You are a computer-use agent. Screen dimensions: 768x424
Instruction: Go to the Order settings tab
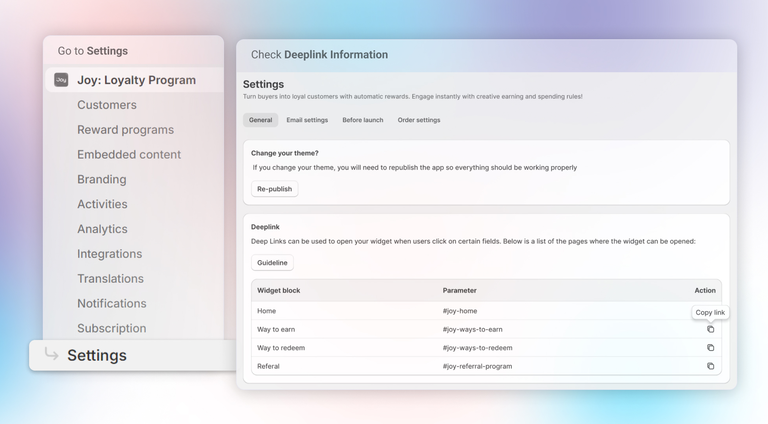(x=418, y=120)
